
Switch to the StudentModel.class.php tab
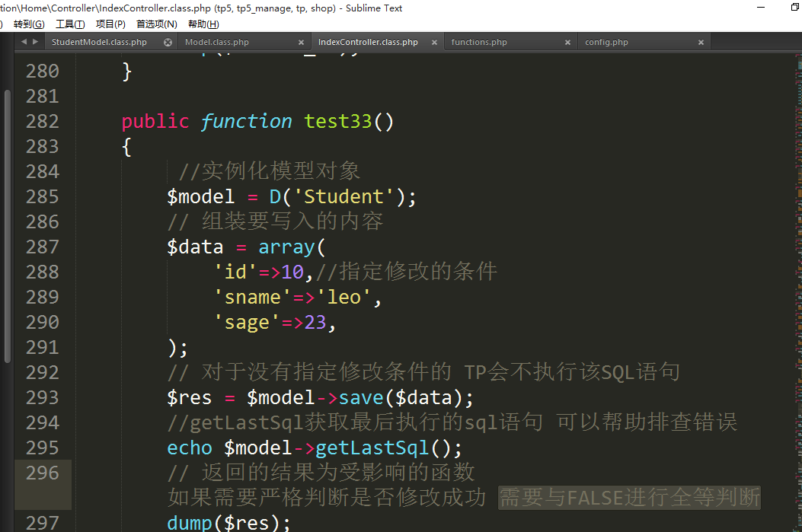(x=99, y=43)
